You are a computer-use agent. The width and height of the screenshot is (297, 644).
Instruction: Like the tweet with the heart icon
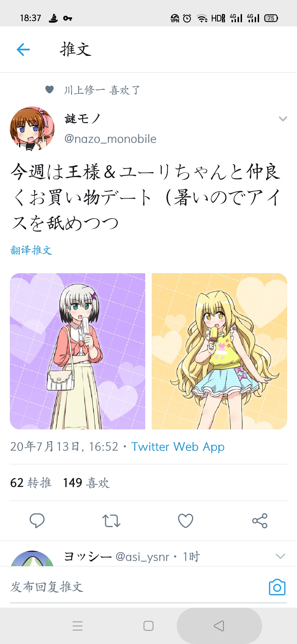186,520
